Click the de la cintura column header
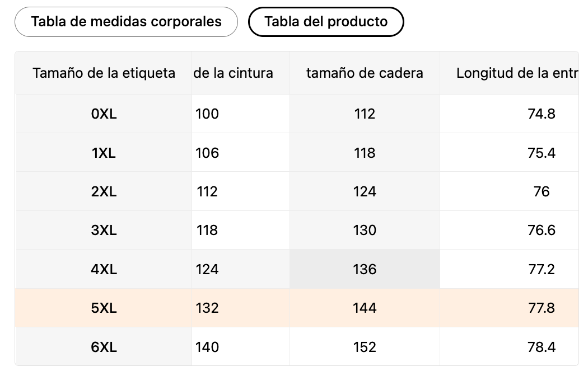588x376 pixels. pos(234,73)
